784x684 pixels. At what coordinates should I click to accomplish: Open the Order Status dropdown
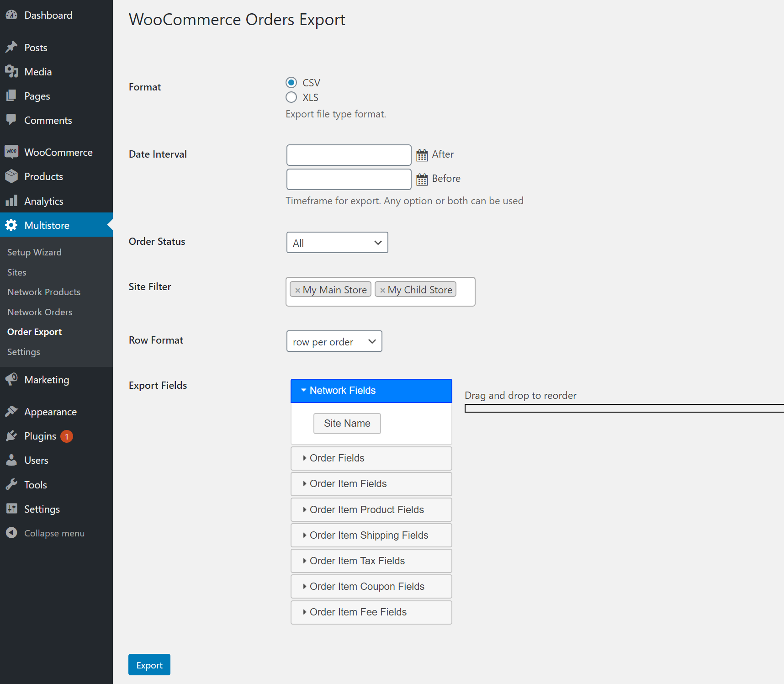(337, 242)
